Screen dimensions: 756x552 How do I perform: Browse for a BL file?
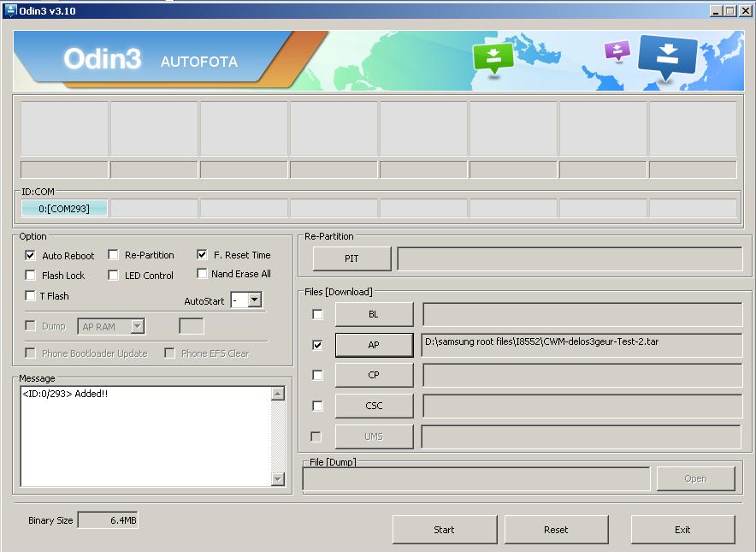coord(374,314)
